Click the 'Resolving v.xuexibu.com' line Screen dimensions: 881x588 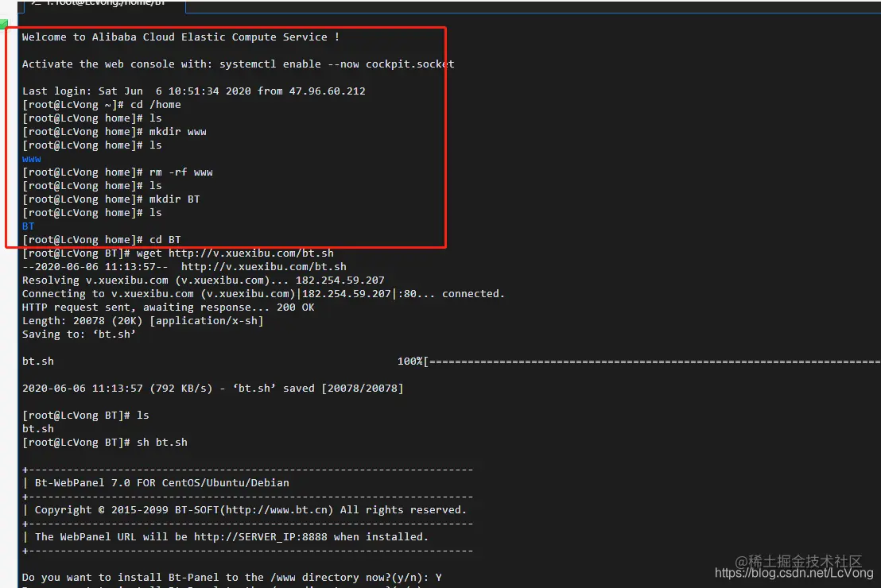point(204,280)
